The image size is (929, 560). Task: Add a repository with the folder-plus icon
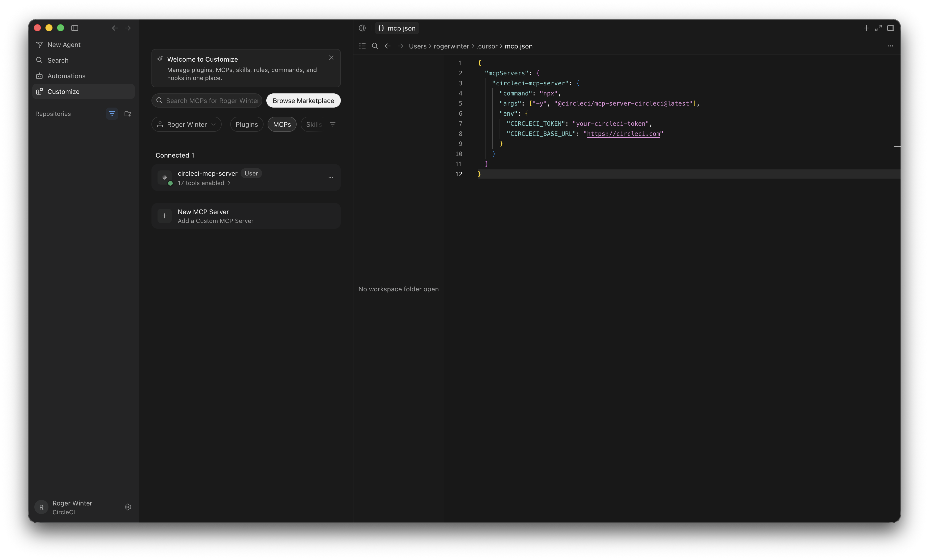[x=128, y=114]
